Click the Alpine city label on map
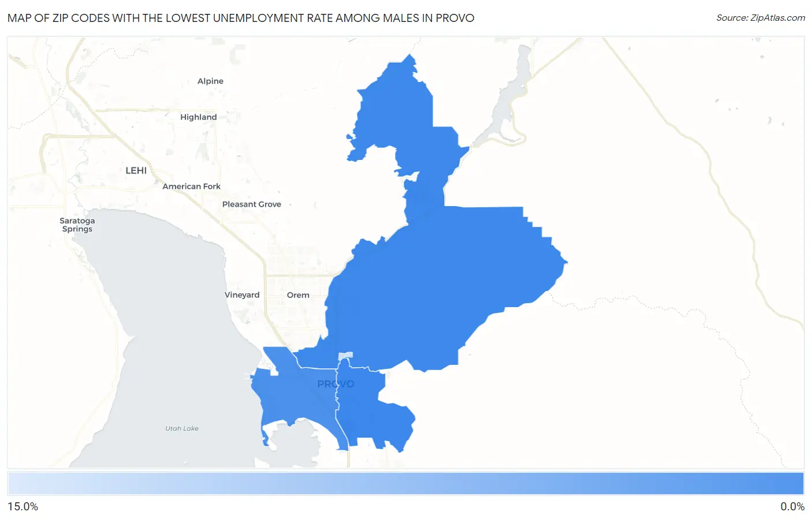Screen dimensions: 812x519 (x=210, y=81)
